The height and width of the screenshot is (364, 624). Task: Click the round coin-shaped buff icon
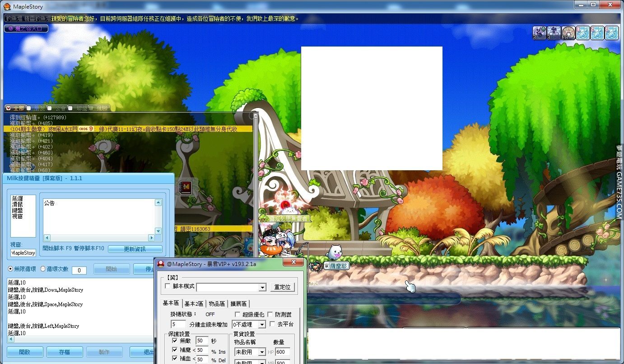tap(568, 33)
